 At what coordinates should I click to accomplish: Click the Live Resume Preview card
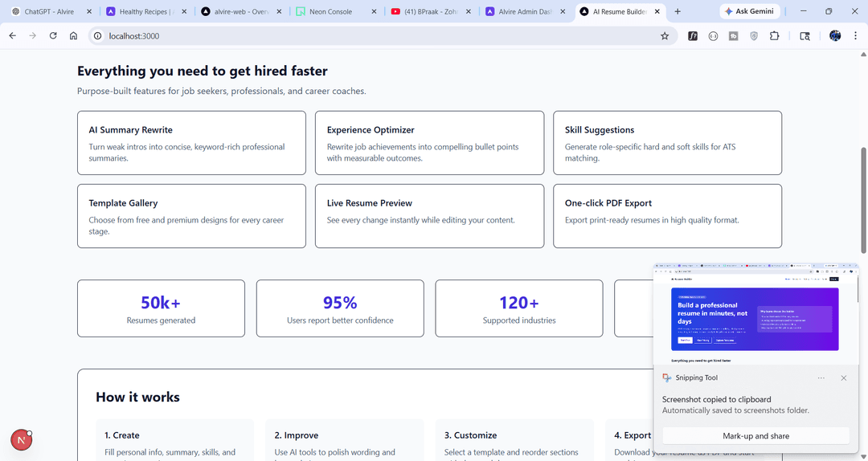429,216
